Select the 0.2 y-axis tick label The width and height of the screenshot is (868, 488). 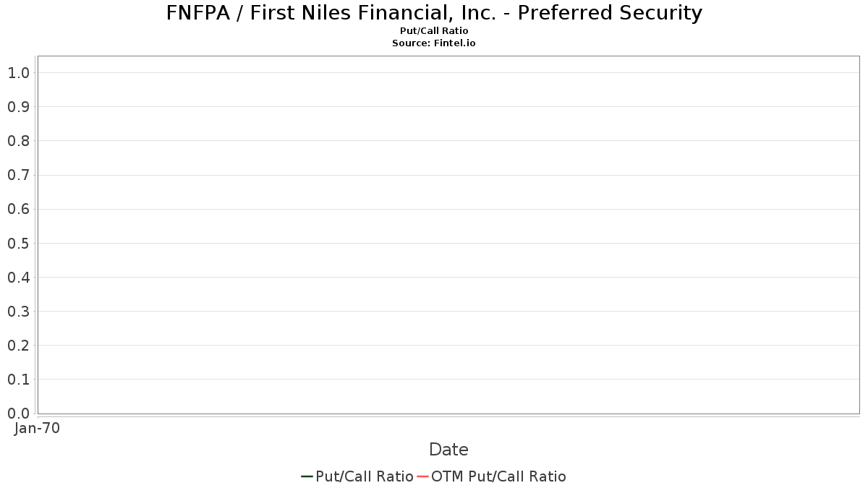pos(18,346)
